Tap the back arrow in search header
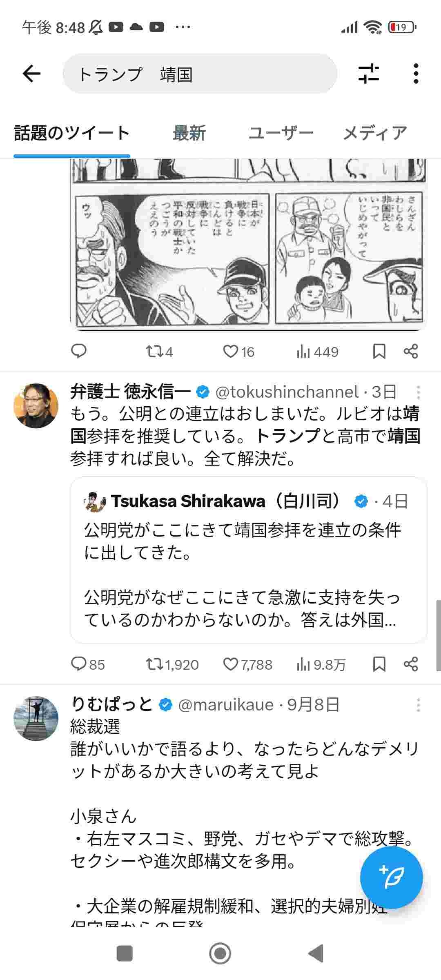441x980 pixels. 31,74
